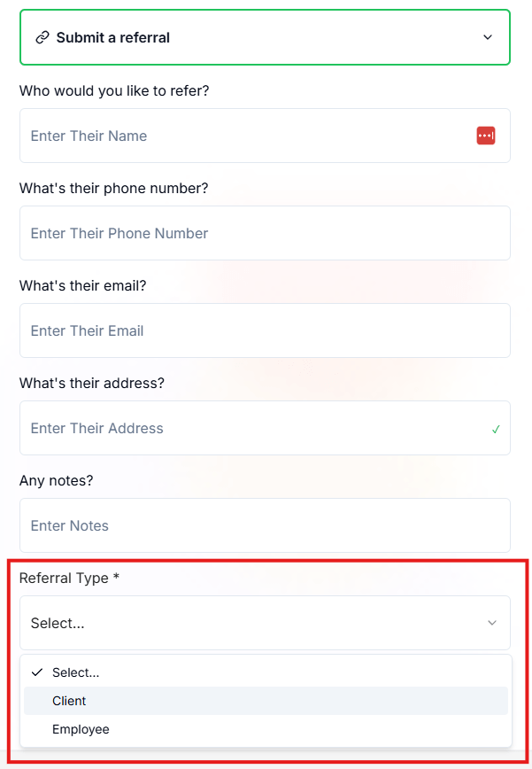This screenshot has height=769, width=532.
Task: Collapse the Submit a referral chevron
Action: (x=488, y=37)
